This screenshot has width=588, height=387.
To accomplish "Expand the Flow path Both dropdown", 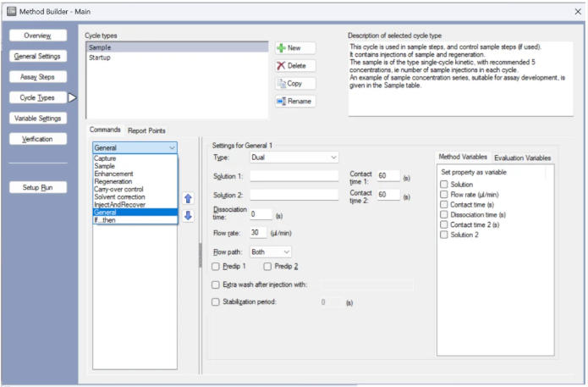I will (x=271, y=252).
